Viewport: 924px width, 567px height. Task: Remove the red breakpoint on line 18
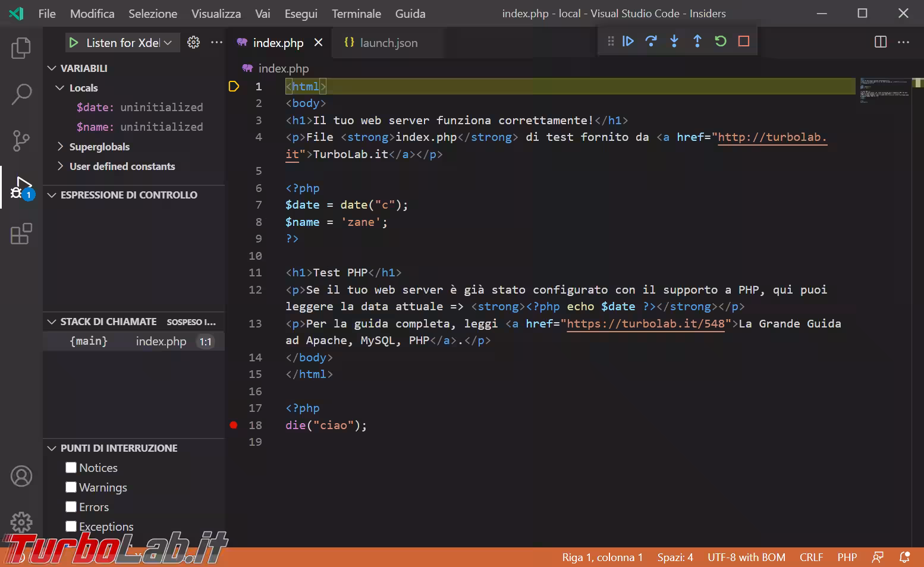[x=234, y=425]
